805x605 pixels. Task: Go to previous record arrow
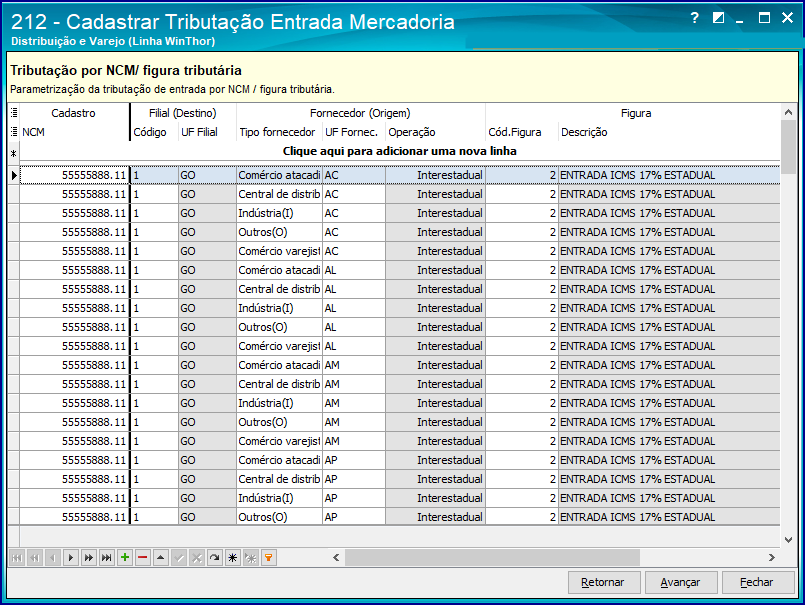[53, 558]
